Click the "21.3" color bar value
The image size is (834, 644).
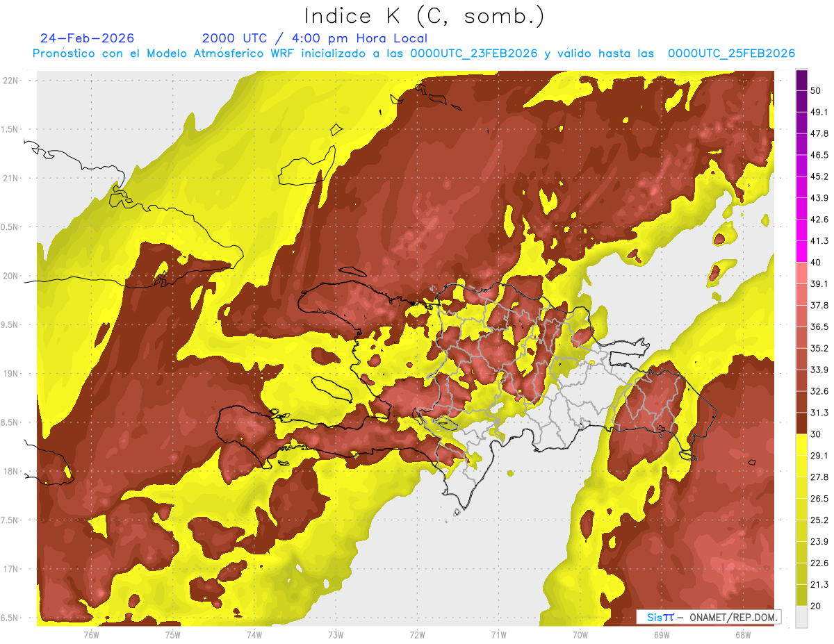tap(819, 584)
